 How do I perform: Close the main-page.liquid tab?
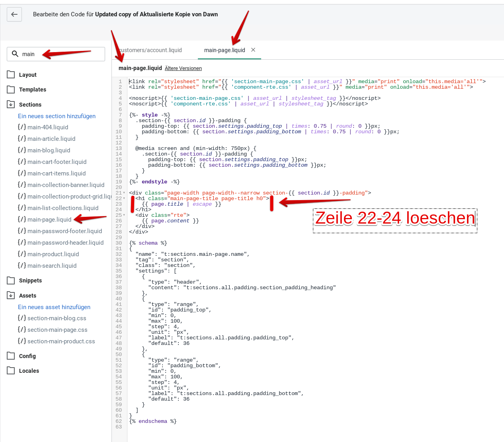(253, 50)
